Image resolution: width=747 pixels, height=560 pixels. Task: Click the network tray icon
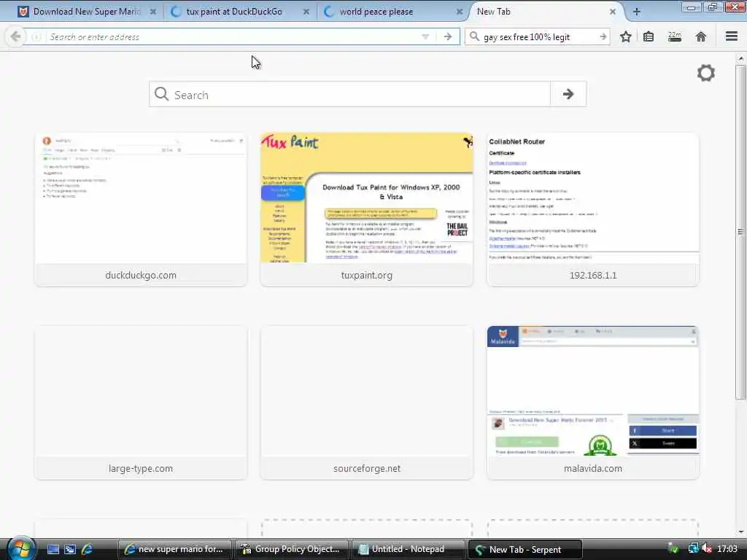[693, 549]
